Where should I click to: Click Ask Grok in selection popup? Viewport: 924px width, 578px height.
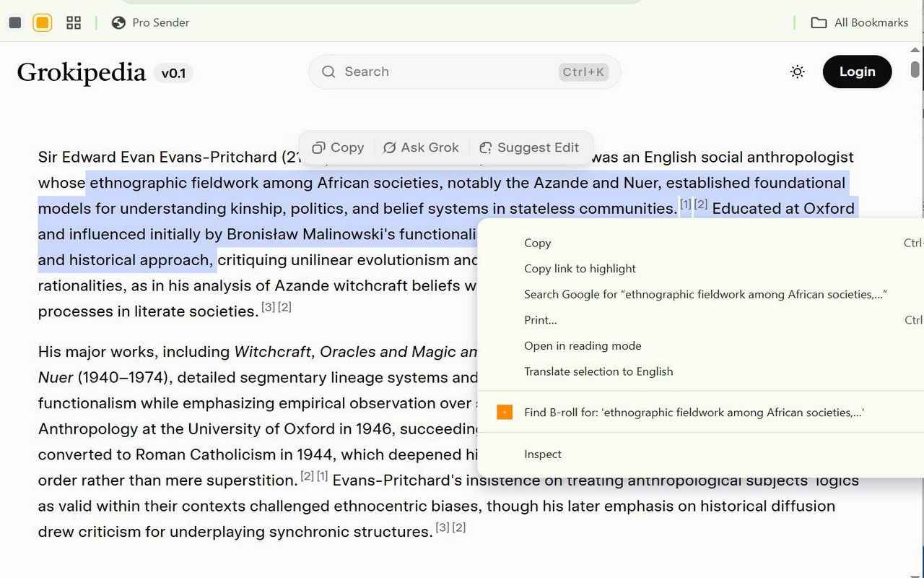(421, 147)
